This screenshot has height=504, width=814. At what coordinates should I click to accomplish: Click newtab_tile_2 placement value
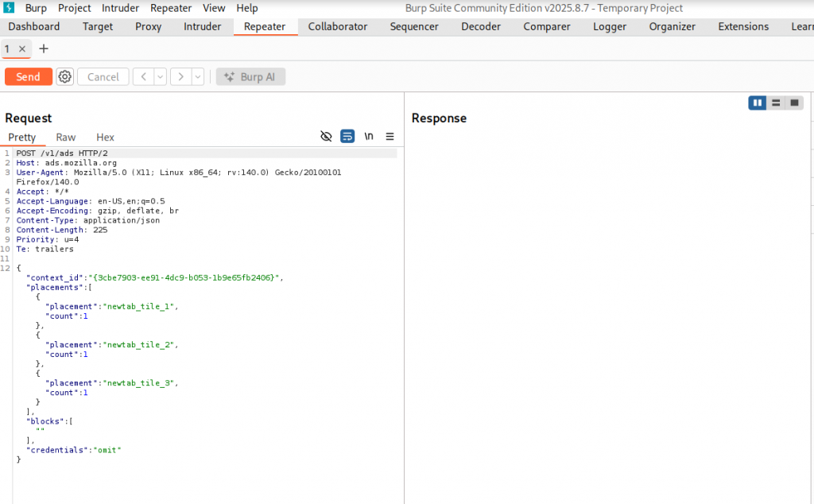pos(138,345)
